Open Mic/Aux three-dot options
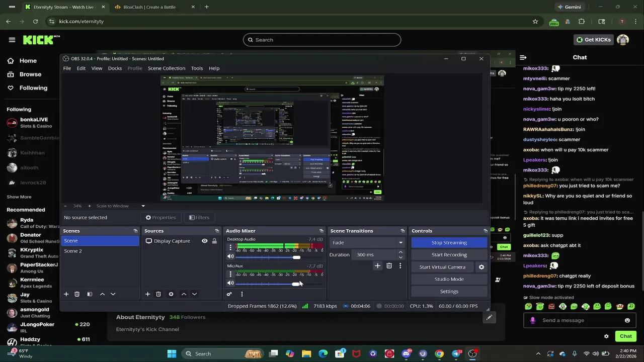 (x=230, y=274)
